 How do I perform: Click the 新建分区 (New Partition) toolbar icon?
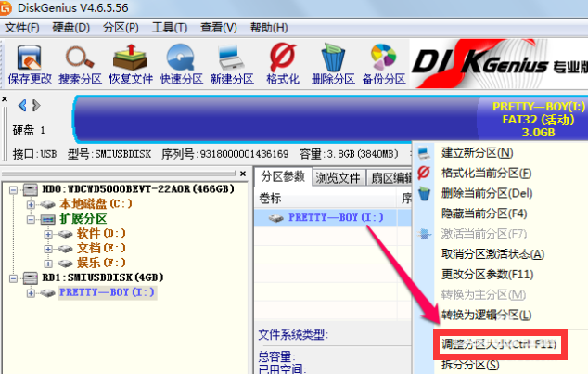230,61
